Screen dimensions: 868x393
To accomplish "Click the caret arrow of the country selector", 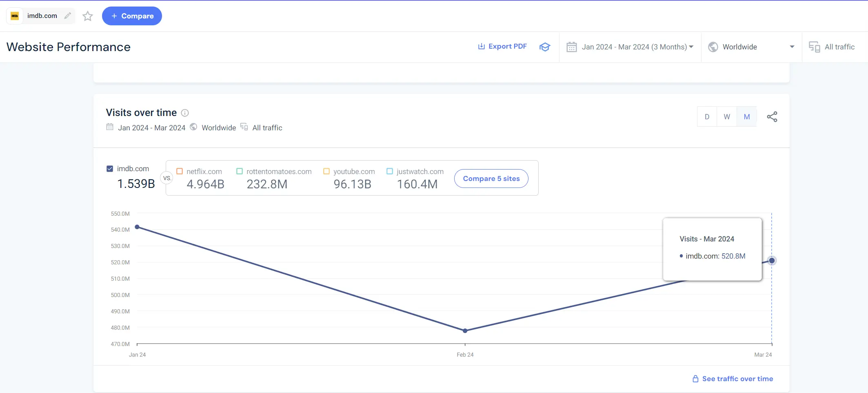I will coord(792,47).
